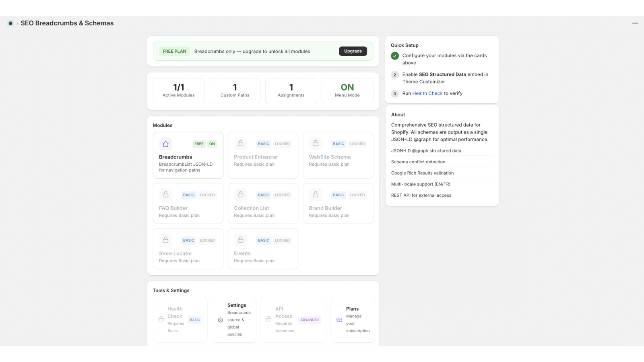The height and width of the screenshot is (362, 644).
Task: Click the lock icon on Product Enhancer
Action: 240,144
